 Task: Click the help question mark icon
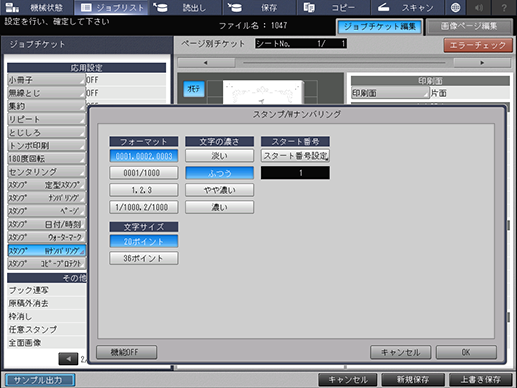504,7
